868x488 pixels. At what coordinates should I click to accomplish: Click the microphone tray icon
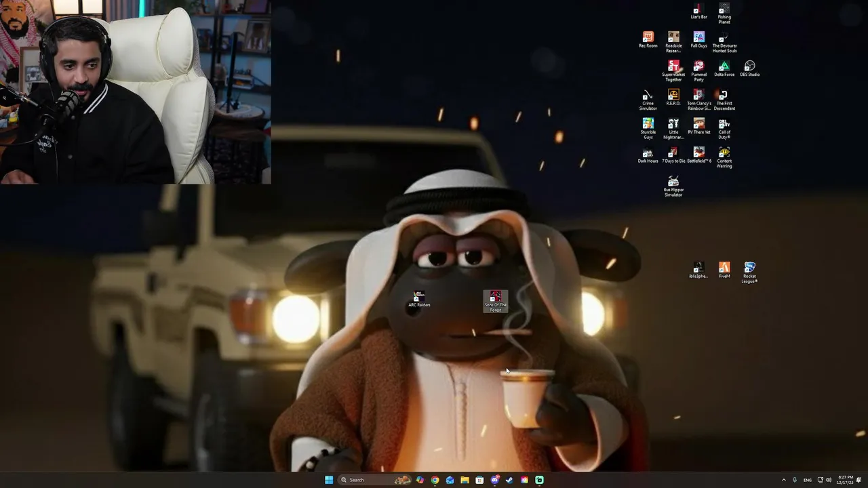pos(795,480)
